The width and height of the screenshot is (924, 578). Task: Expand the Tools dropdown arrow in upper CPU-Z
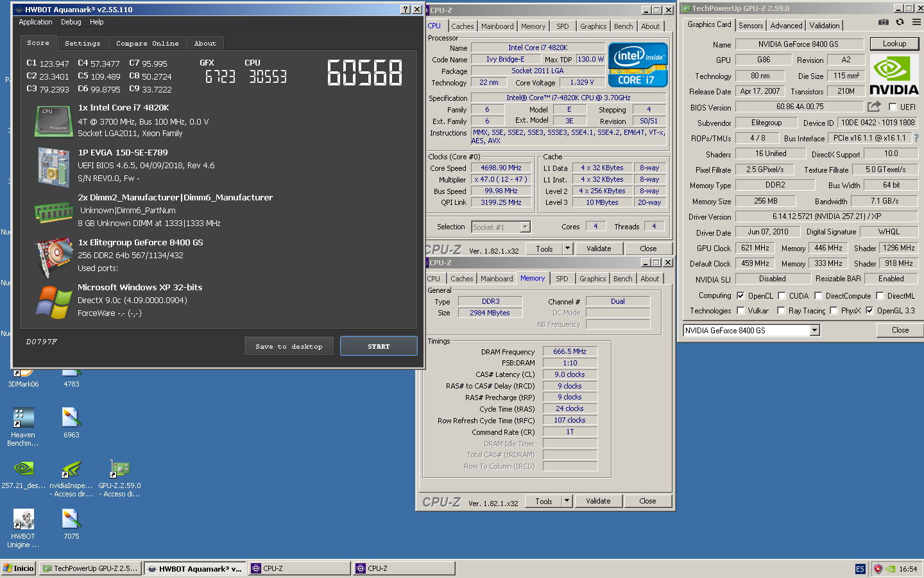point(567,249)
